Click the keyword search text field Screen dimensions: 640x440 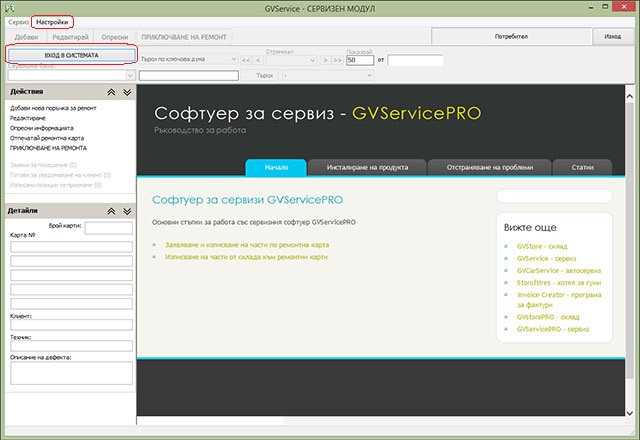(x=189, y=76)
